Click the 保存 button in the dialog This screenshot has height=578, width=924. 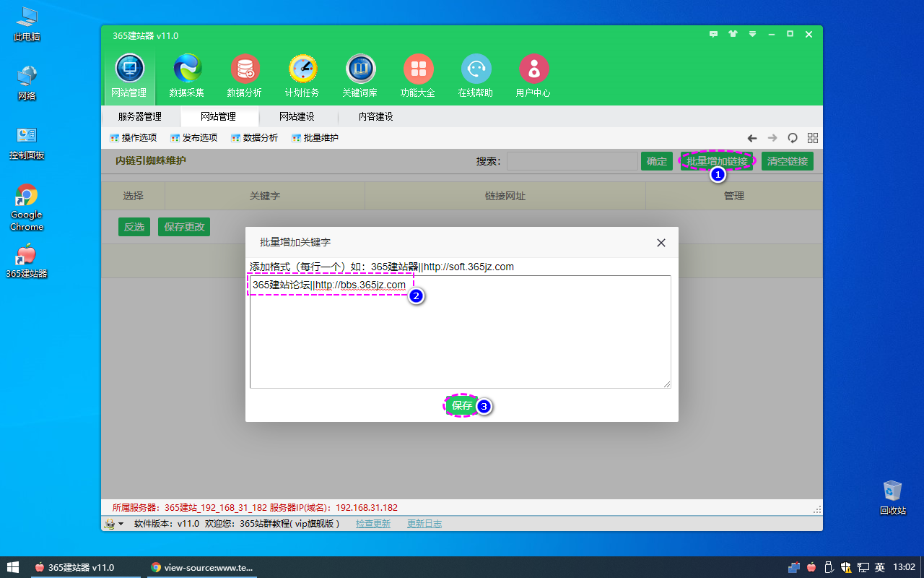(x=462, y=406)
